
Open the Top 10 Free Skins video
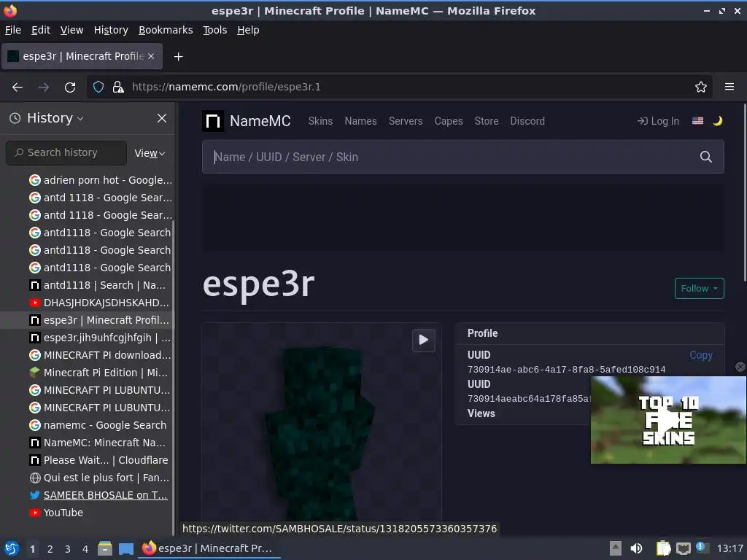click(668, 420)
